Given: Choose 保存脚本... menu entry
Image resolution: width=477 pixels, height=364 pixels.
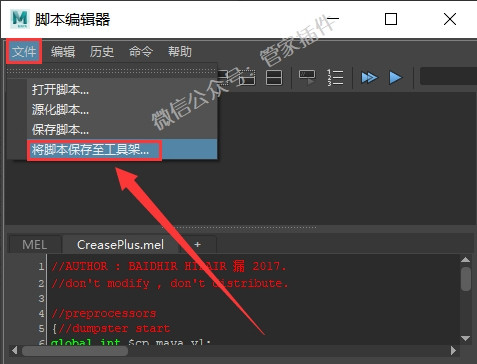Looking at the screenshot, I should click(x=122, y=129).
